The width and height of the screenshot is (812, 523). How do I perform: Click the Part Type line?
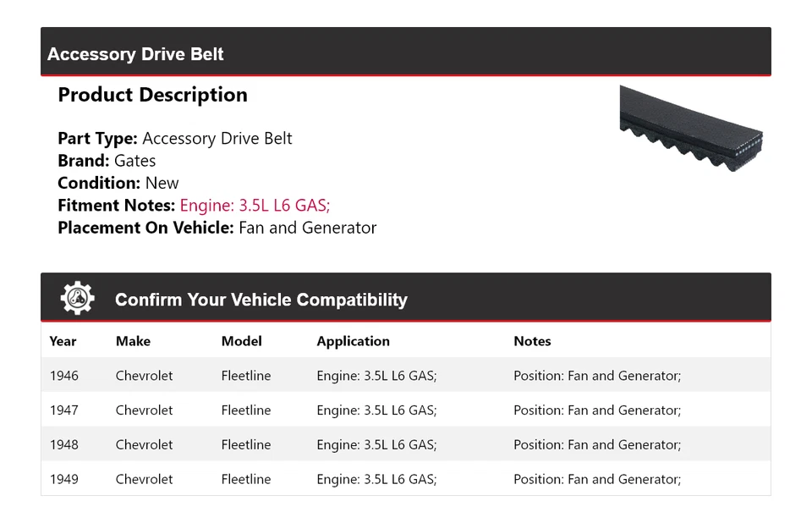pos(175,139)
